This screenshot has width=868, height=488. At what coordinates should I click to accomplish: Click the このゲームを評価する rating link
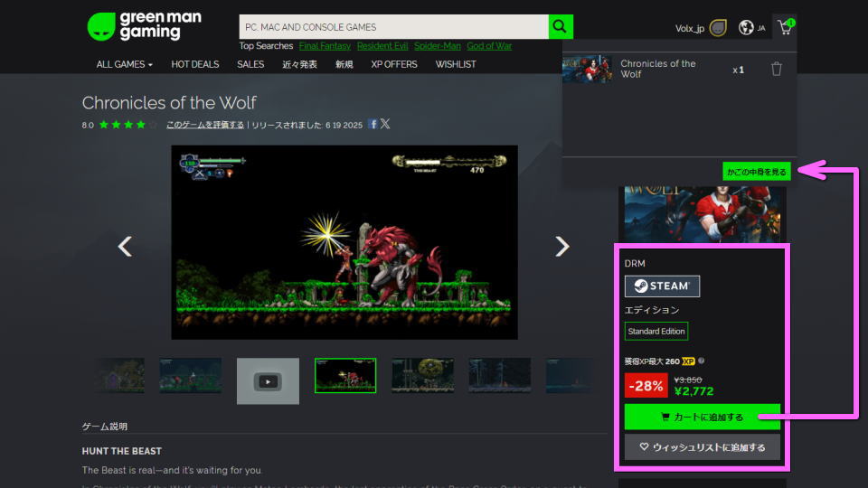(x=205, y=125)
